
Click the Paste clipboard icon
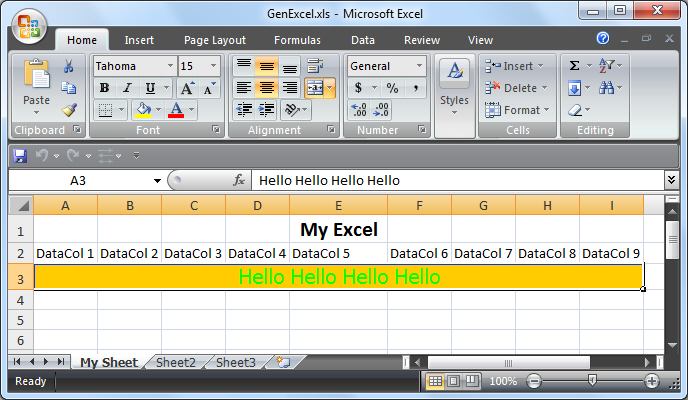click(36, 75)
